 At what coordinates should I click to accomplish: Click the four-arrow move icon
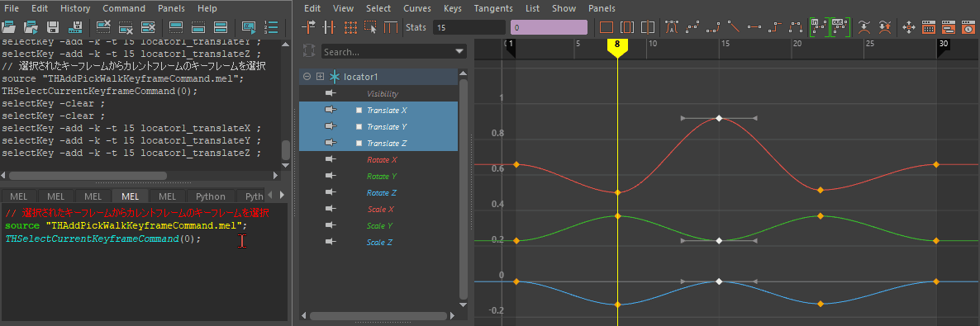click(x=910, y=27)
